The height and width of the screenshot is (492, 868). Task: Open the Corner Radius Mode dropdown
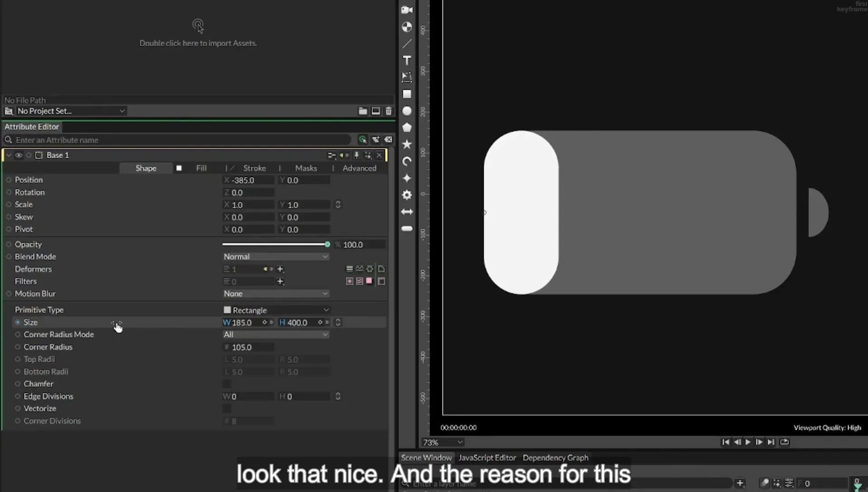(276, 335)
